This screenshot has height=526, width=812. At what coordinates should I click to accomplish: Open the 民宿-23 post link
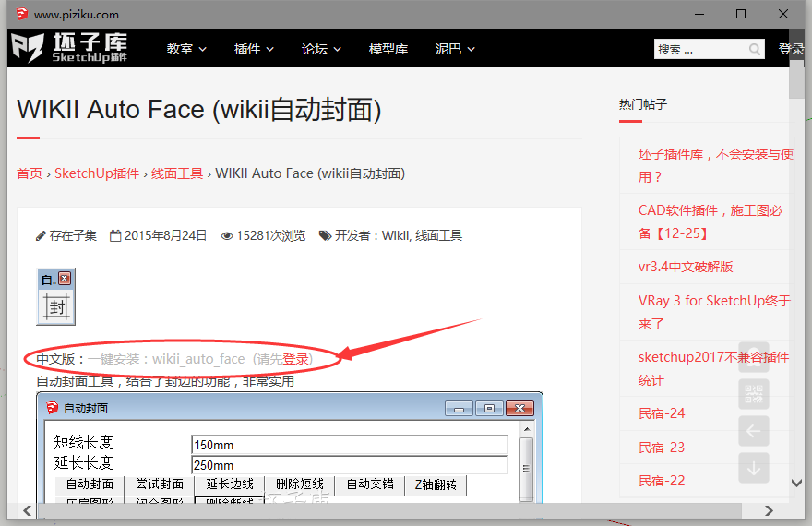pyautogui.click(x=662, y=448)
